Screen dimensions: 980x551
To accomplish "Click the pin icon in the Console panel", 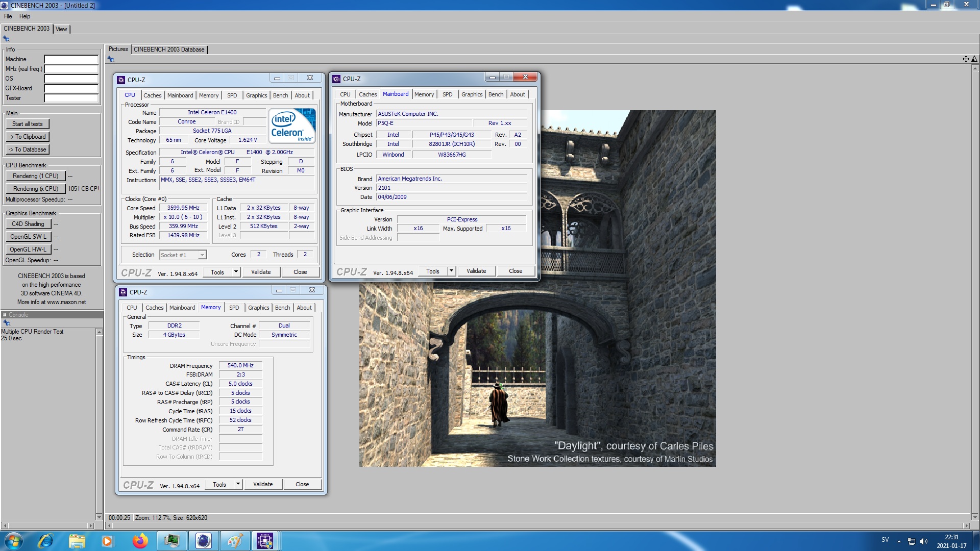I will click(6, 323).
